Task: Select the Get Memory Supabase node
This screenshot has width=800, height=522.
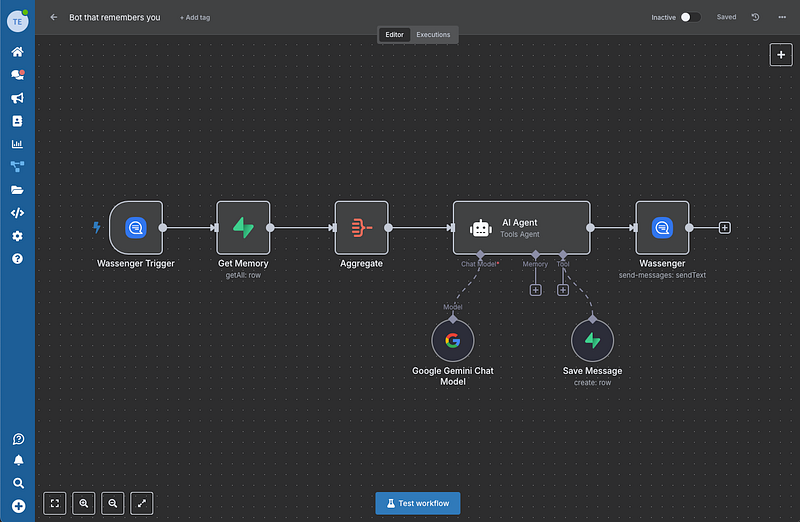Action: click(x=243, y=228)
